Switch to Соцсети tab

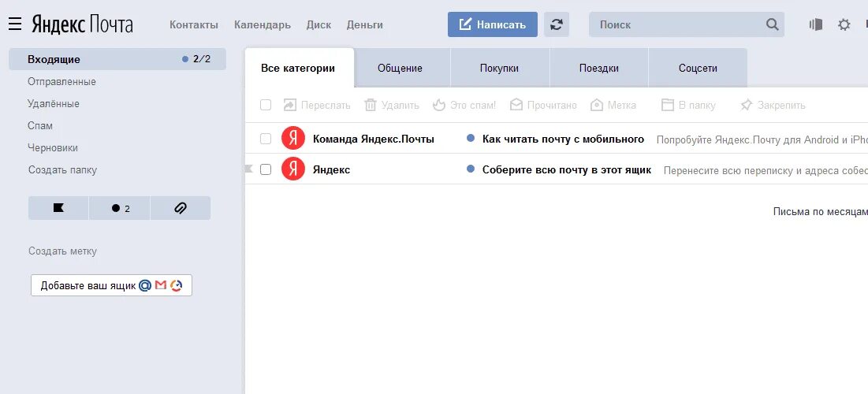[698, 68]
